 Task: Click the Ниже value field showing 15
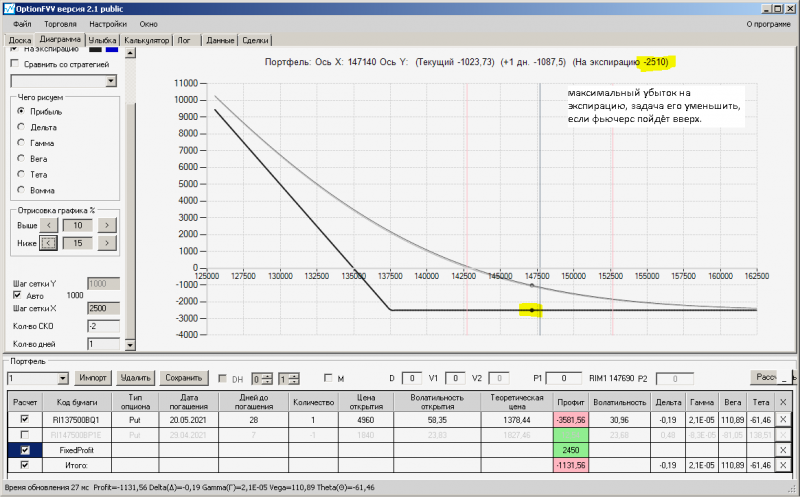point(78,243)
